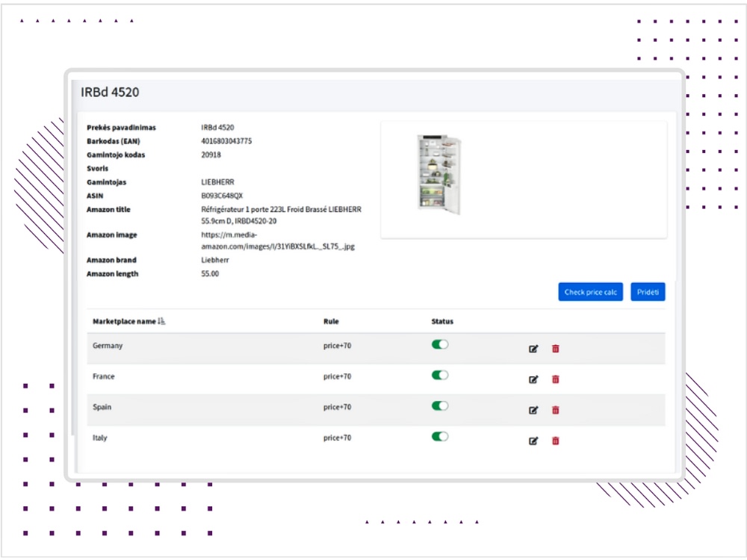Image resolution: width=747 pixels, height=560 pixels.
Task: Select the Spain marketplace name cell
Action: point(102,407)
